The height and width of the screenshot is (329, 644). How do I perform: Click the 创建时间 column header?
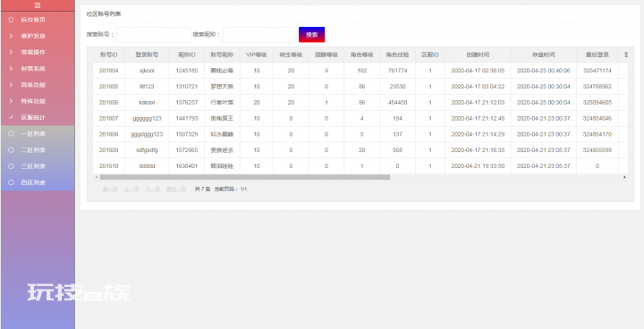[x=478, y=55]
